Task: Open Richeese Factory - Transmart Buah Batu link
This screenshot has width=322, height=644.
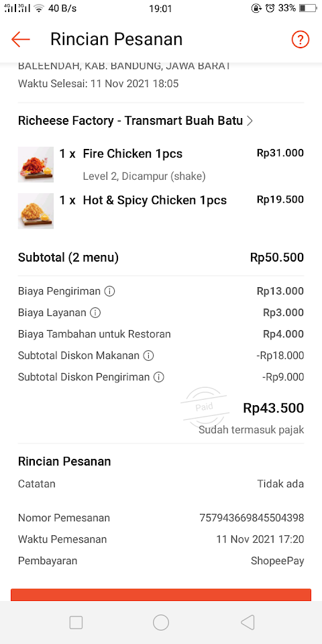Action: (x=130, y=121)
